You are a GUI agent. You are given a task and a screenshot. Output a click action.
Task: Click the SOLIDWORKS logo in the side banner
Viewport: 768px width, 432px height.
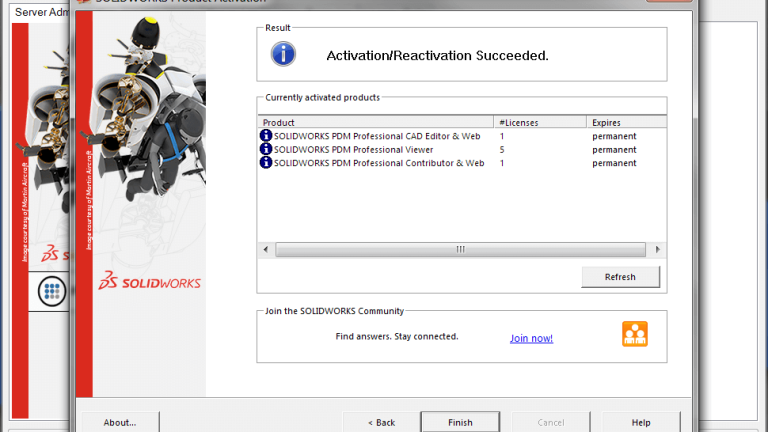[x=149, y=281]
